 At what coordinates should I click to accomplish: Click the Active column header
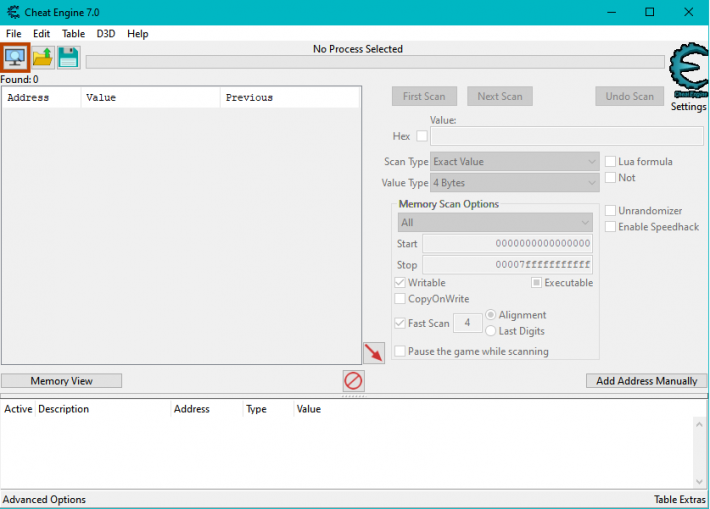18,409
